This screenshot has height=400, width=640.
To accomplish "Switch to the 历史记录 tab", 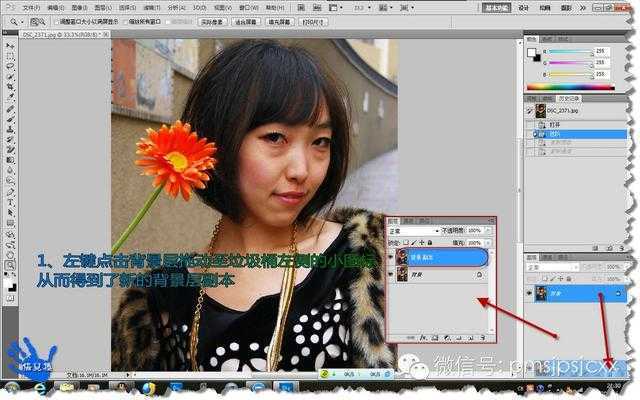I will pos(569,99).
